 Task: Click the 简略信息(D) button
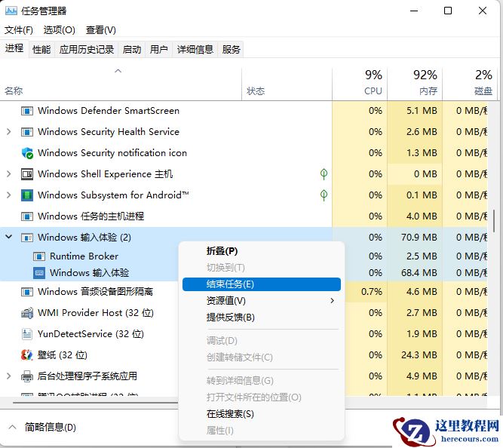click(51, 427)
